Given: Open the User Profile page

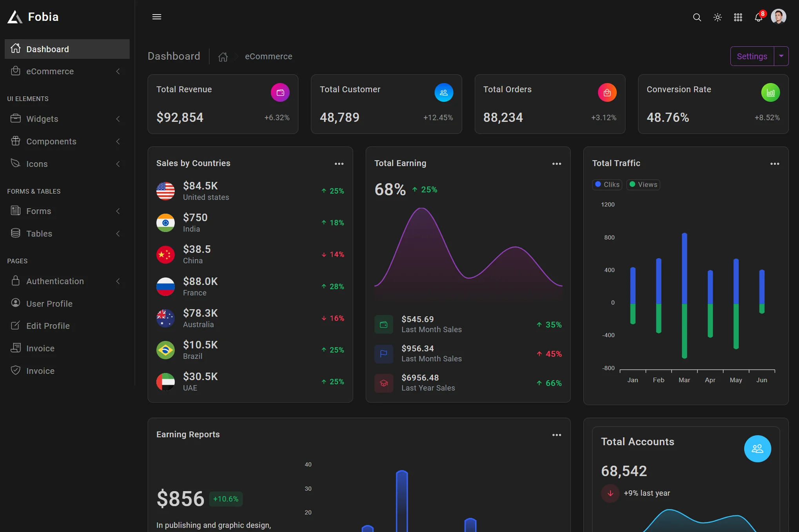Looking at the screenshot, I should [x=49, y=304].
